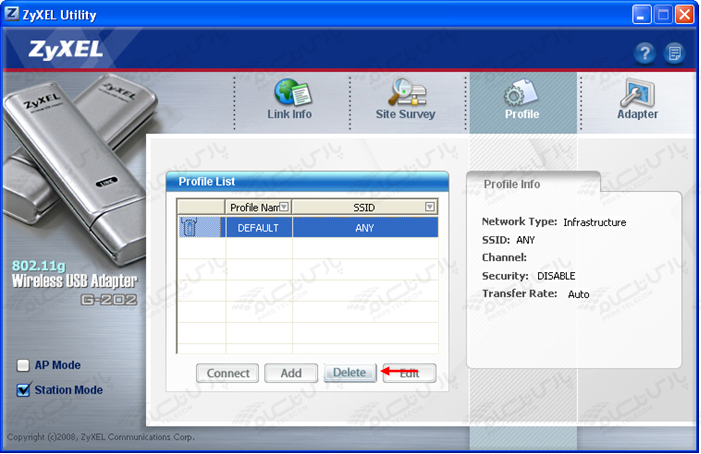Click the Delete profile button

click(x=350, y=373)
